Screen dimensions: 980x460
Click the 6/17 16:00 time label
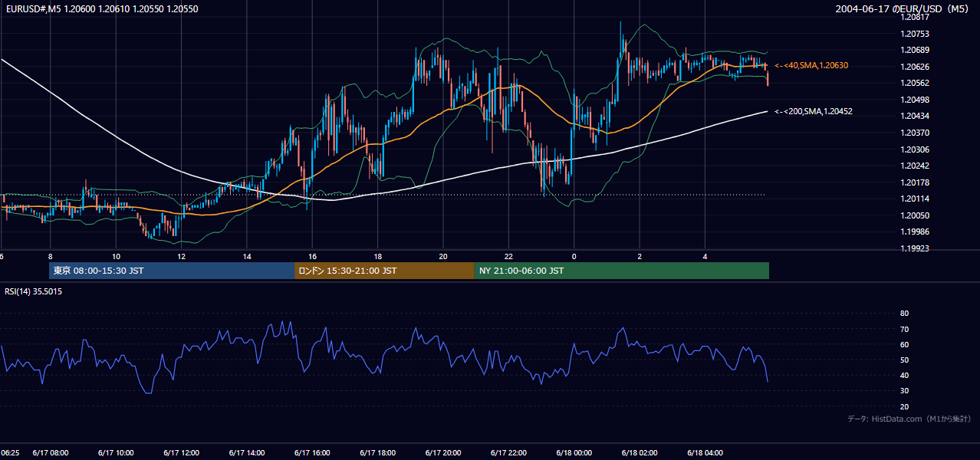pos(313,452)
